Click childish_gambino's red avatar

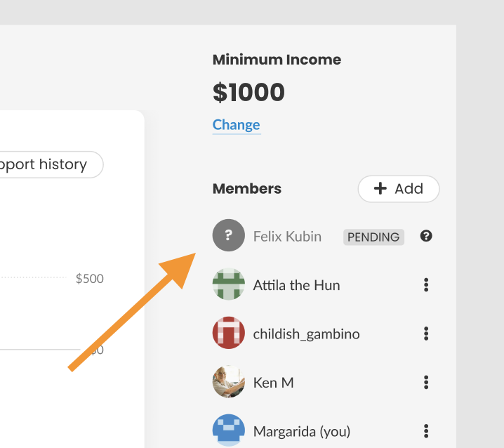pos(229,333)
